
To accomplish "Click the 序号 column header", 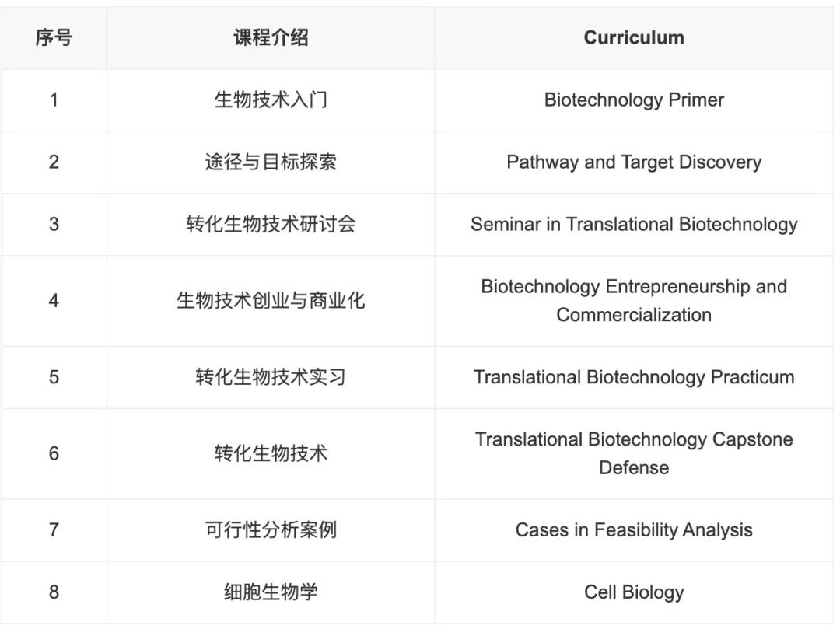I will pyautogui.click(x=54, y=37).
